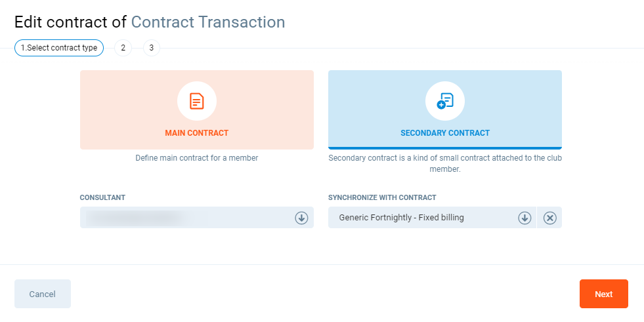Click the Secondary Contract plus-document icon
The image size is (644, 322).
445,101
